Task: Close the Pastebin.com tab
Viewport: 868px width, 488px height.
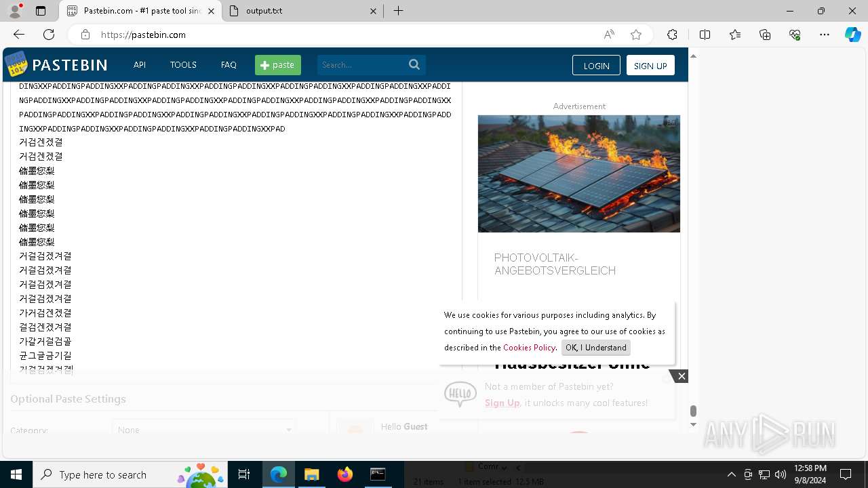Action: [x=211, y=11]
